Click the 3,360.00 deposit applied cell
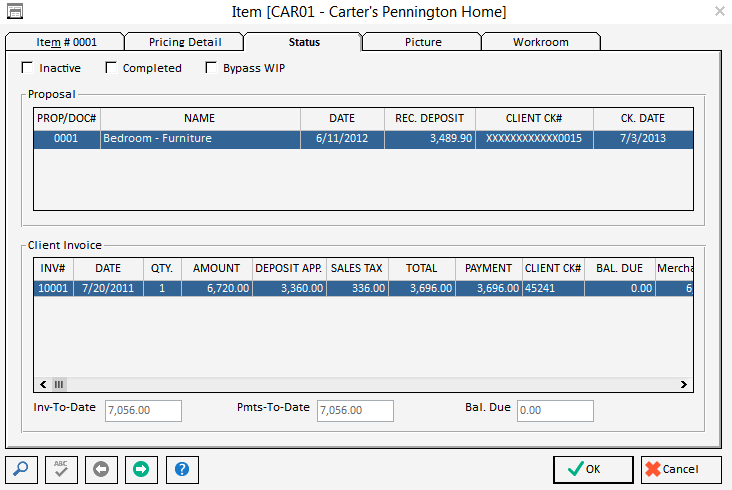Viewport: 732px width, 490px height. coord(289,288)
